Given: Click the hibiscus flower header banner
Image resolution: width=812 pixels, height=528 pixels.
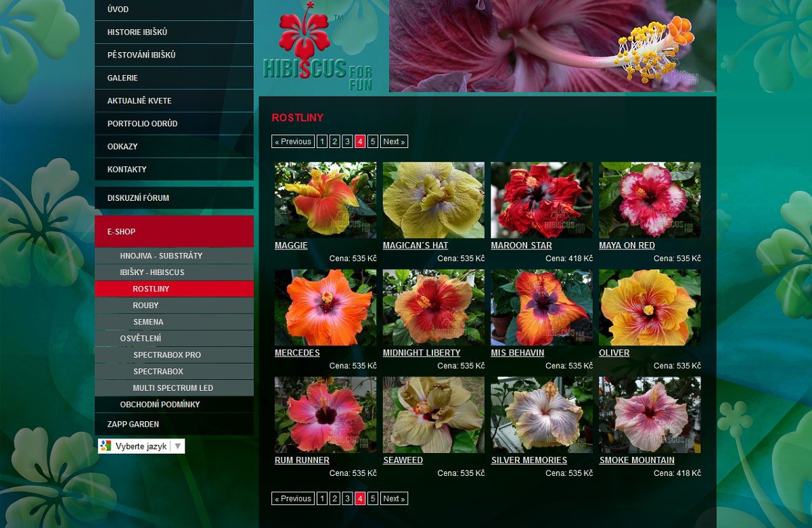Looking at the screenshot, I should [552, 46].
